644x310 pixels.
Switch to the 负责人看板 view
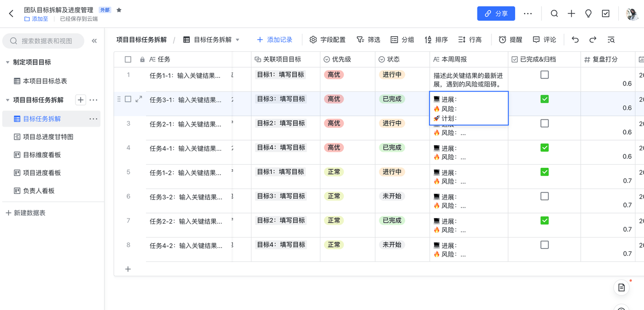pyautogui.click(x=38, y=191)
